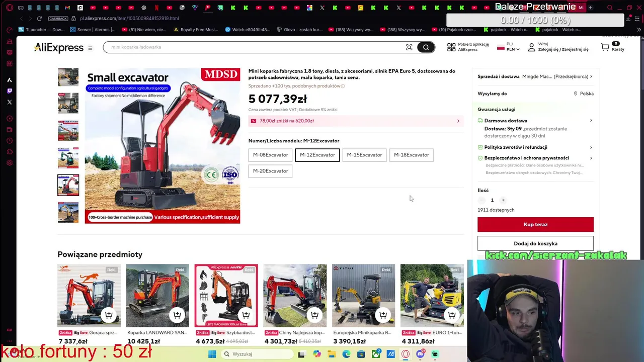
Task: Expand the 78,00zł discount coupon banner
Action: point(356,121)
